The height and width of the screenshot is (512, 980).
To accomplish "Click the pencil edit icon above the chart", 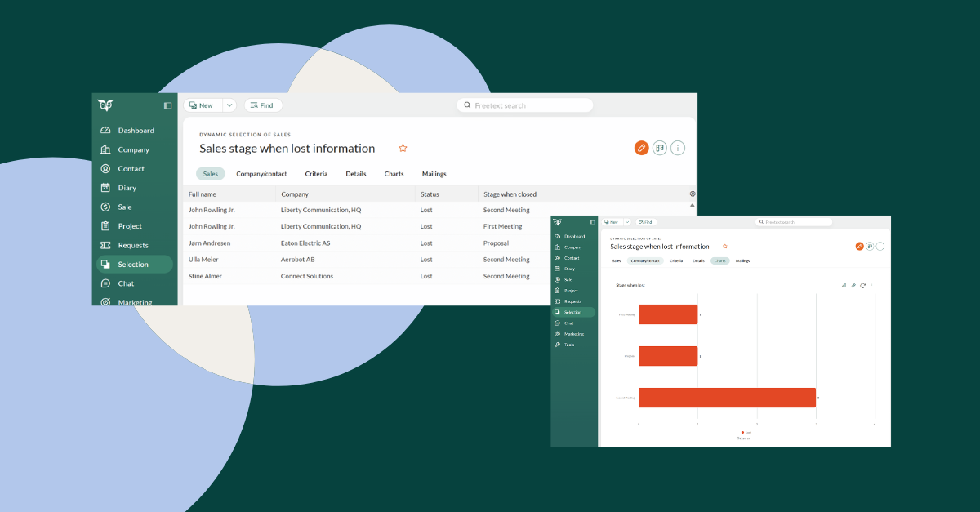I will tap(853, 286).
